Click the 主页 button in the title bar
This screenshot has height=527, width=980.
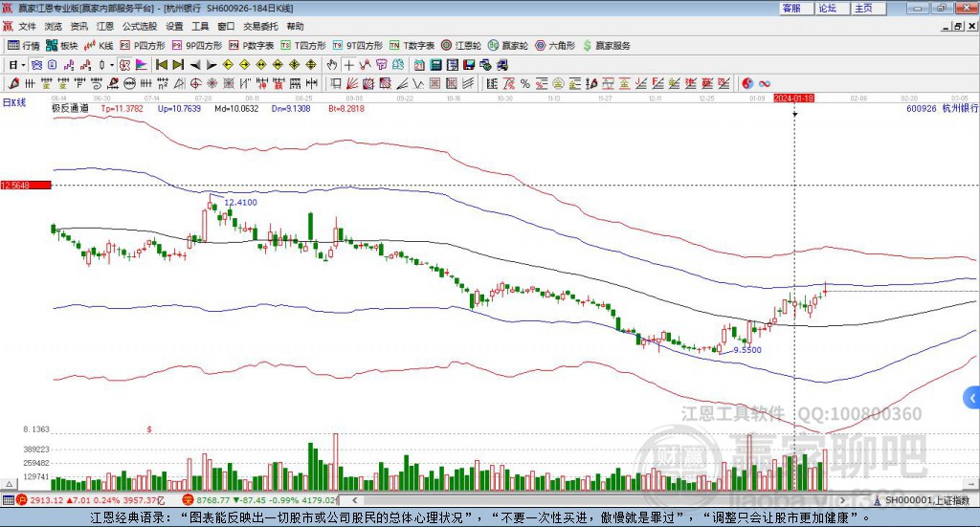[868, 8]
